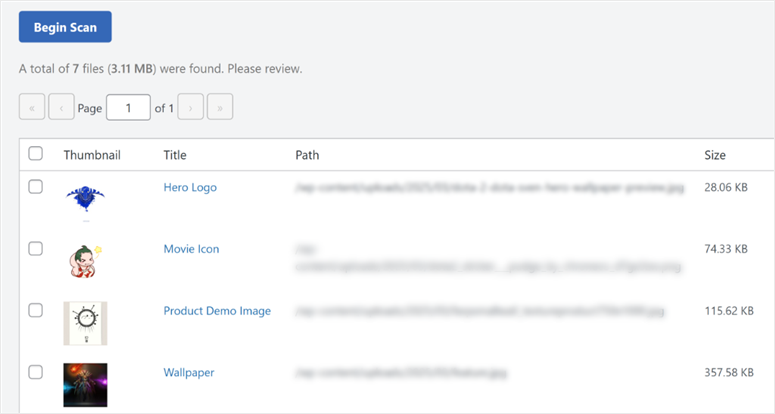Open the Movie Icon title link
Viewport: 775px width, 414px height.
coord(191,249)
